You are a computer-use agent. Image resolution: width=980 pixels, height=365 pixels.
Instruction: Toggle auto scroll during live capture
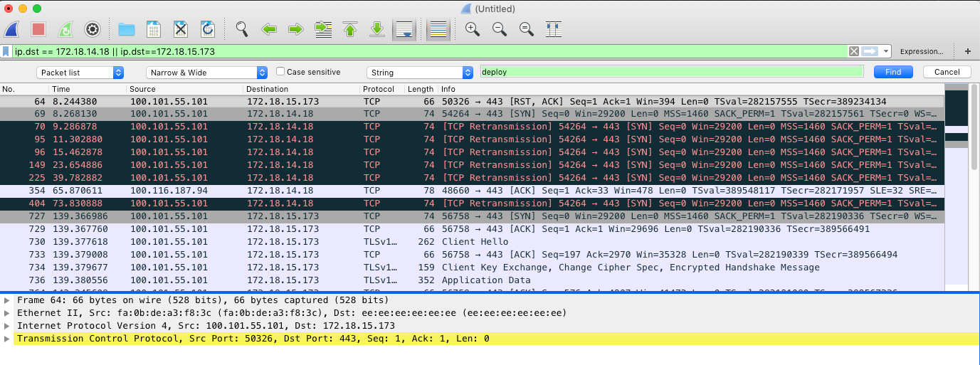pyautogui.click(x=404, y=29)
